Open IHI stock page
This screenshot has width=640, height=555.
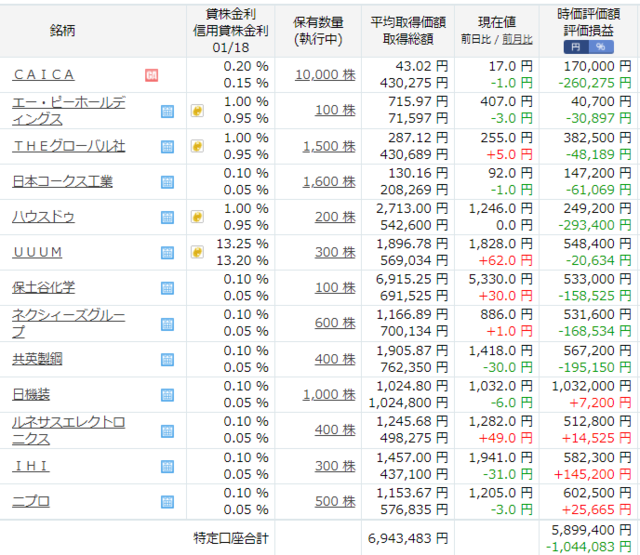(31, 466)
